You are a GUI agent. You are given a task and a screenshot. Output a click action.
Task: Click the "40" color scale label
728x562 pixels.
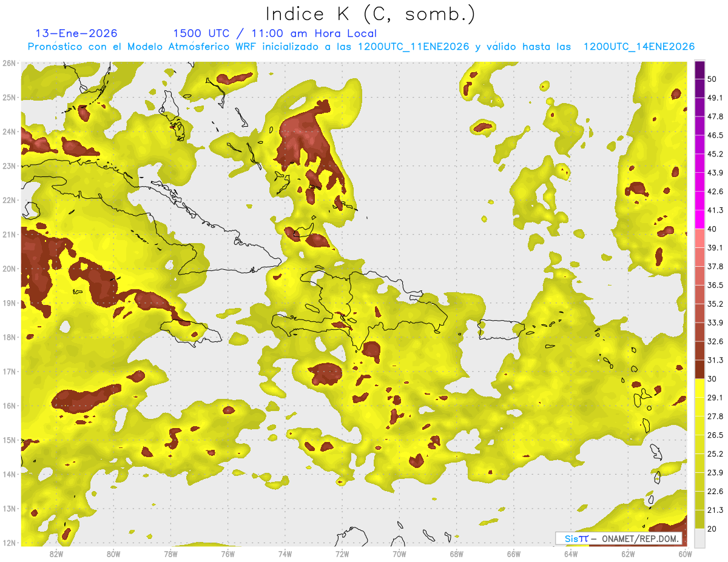713,229
